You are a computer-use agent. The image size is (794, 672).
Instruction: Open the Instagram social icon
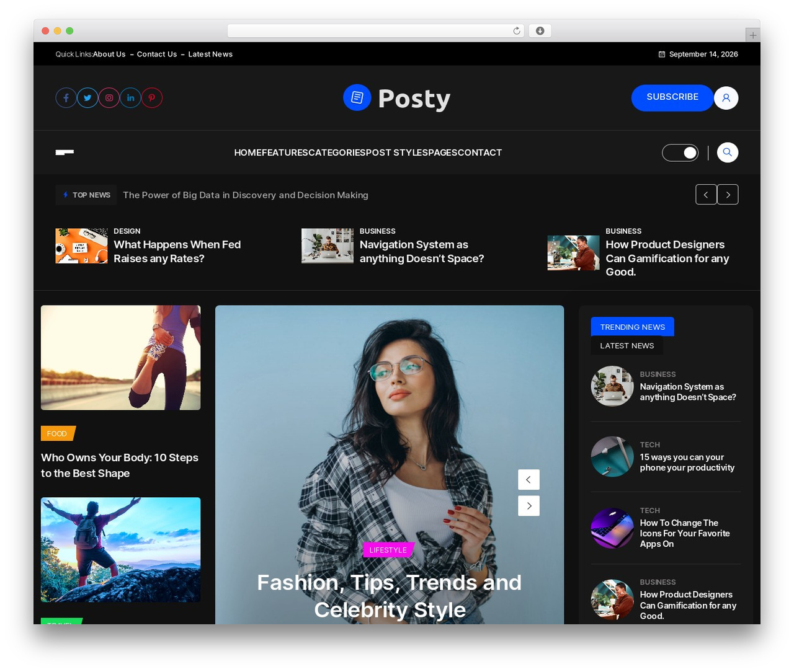109,98
